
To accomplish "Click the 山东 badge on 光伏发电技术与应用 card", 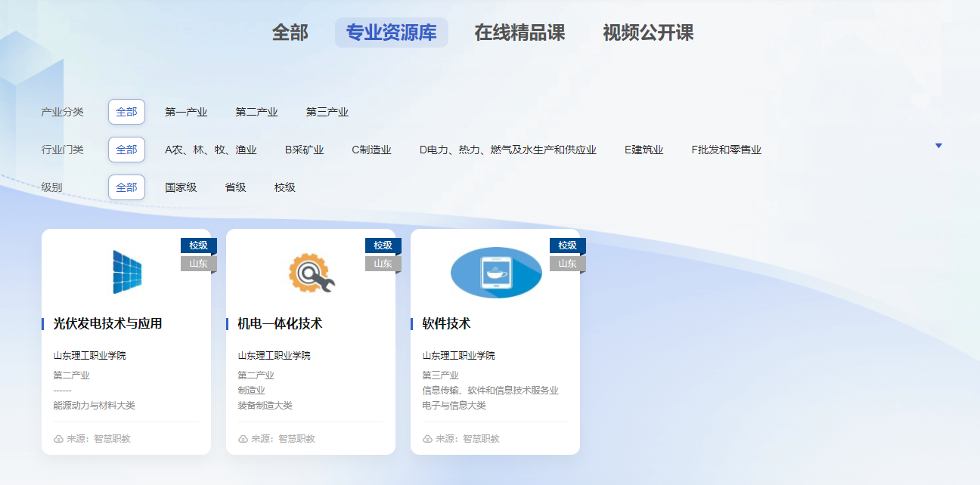I will point(199,264).
